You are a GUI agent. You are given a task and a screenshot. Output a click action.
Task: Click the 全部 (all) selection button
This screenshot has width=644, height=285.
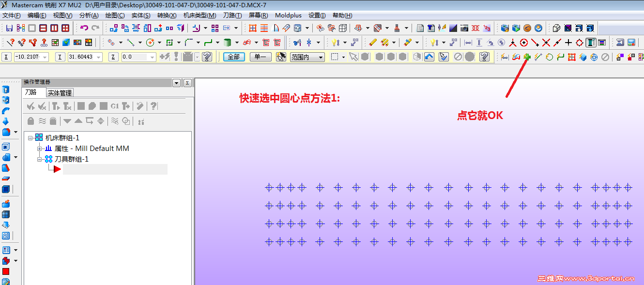[234, 57]
